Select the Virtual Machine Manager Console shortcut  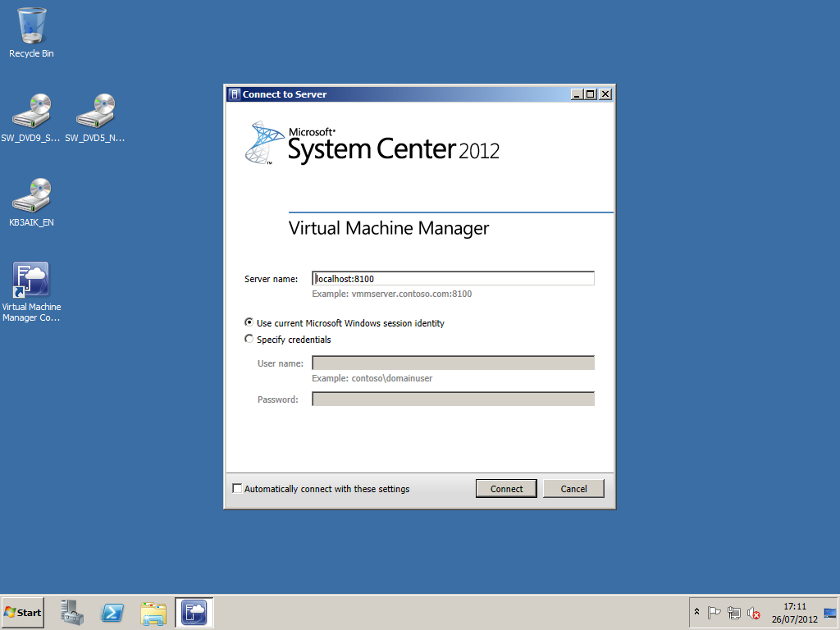coord(32,292)
